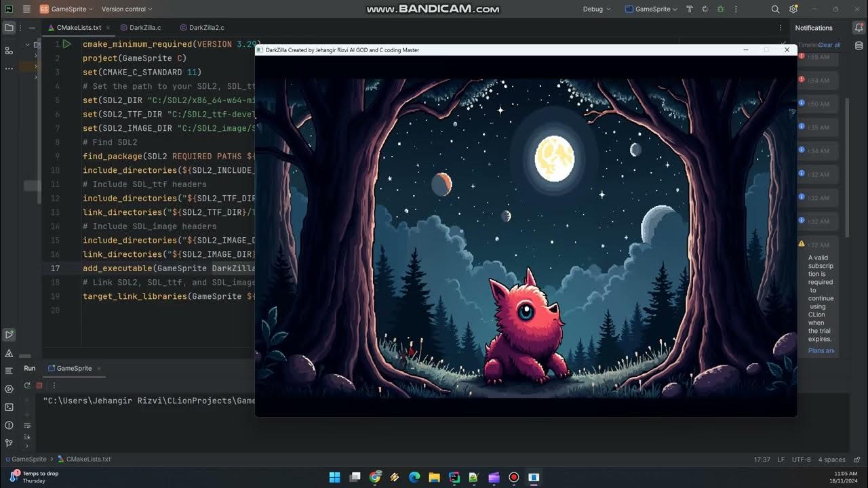The width and height of the screenshot is (868, 488).
Task: Open CLion from the taskbar
Action: point(454,477)
